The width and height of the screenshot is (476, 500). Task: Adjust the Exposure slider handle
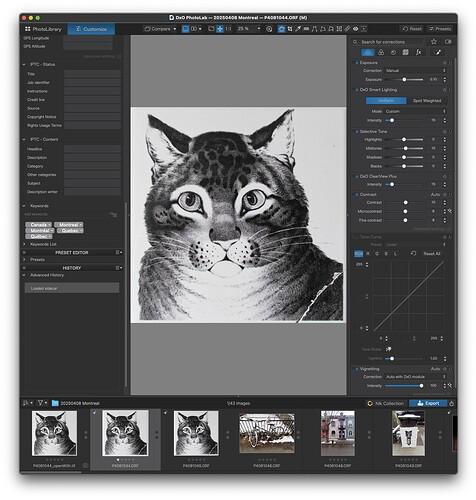pyautogui.click(x=404, y=80)
